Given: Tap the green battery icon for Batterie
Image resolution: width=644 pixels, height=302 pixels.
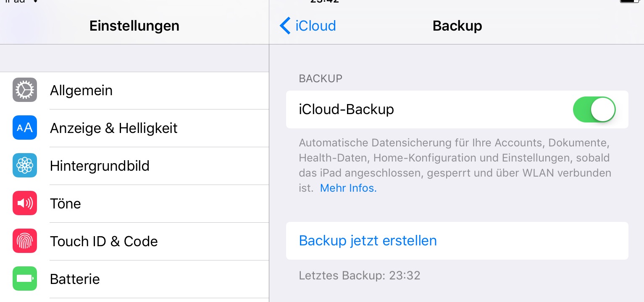Looking at the screenshot, I should (25, 279).
